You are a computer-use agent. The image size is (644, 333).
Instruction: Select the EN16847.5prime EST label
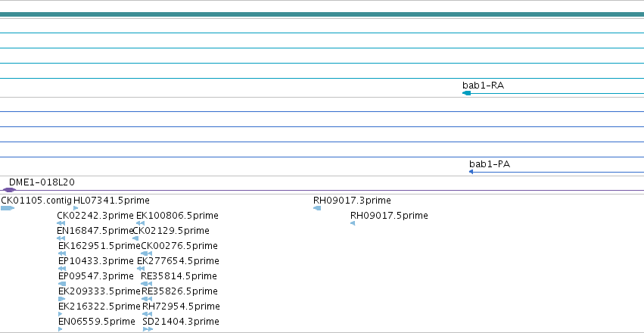[x=95, y=231]
